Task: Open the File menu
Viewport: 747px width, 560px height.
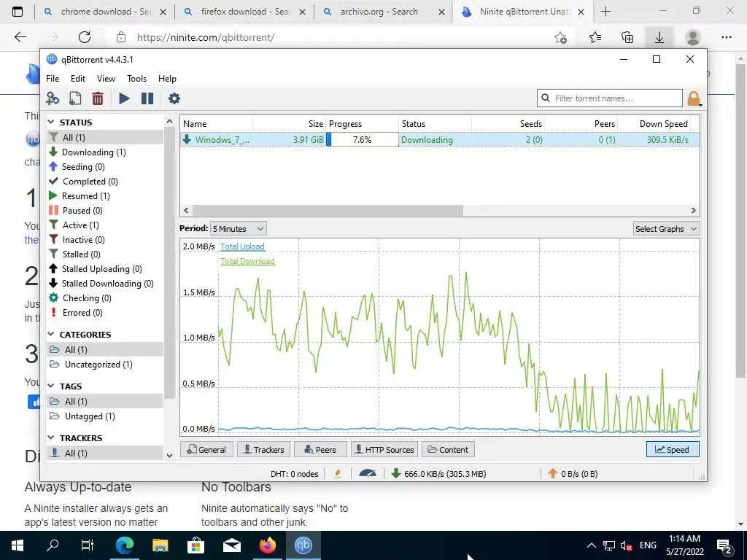Action: (x=53, y=79)
